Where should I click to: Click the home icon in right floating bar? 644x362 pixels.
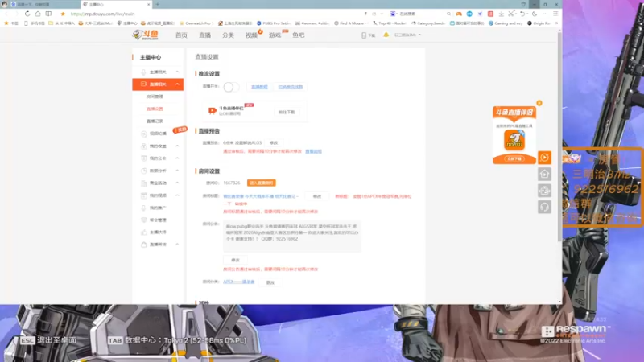545,174
